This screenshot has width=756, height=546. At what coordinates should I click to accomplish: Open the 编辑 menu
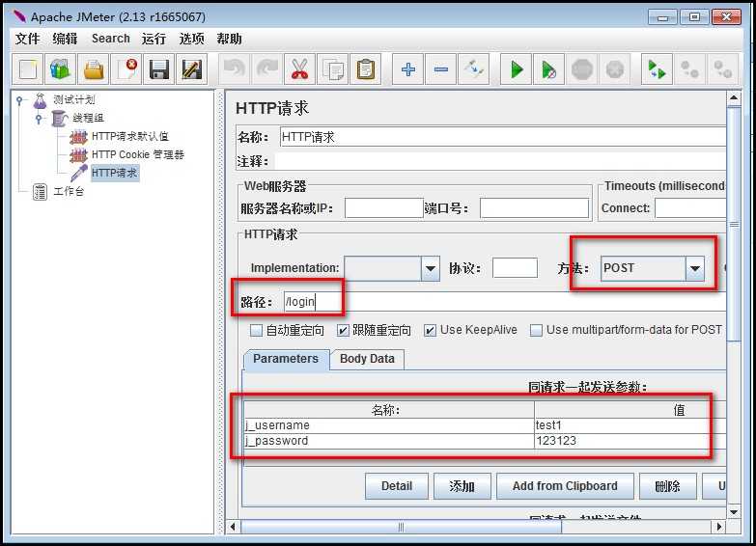(x=65, y=39)
